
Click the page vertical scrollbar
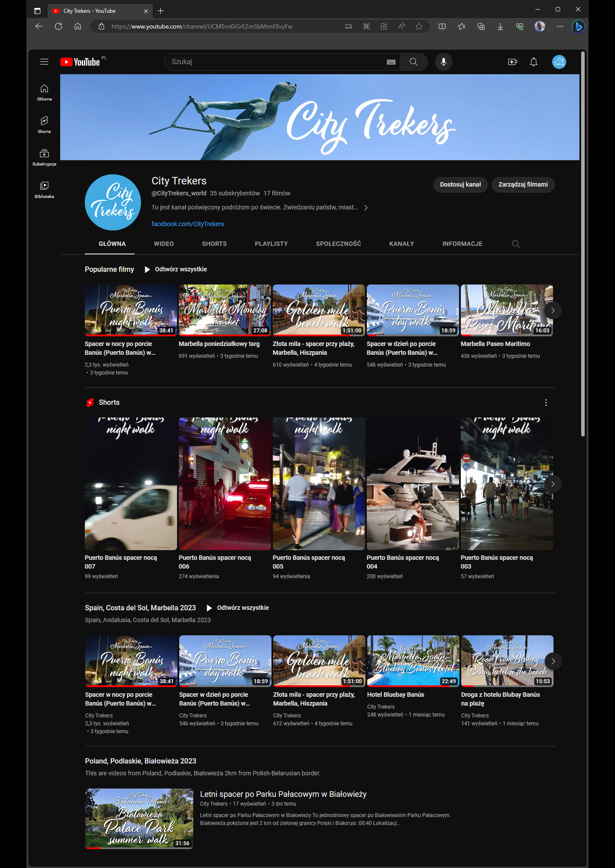pyautogui.click(x=583, y=244)
